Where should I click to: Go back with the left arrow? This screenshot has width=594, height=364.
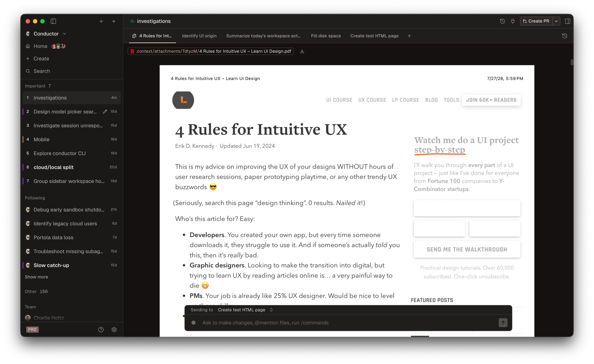102,21
